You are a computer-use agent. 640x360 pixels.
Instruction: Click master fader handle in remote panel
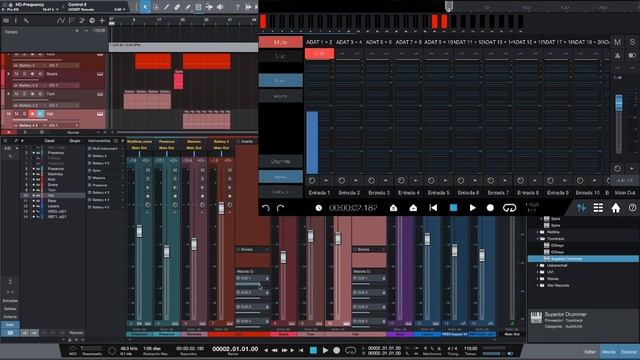click(619, 102)
